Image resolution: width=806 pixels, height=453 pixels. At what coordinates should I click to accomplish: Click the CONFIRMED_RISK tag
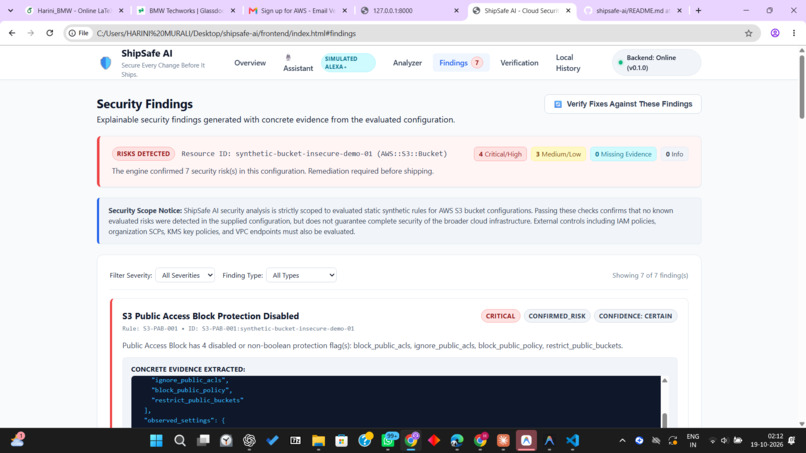click(557, 316)
